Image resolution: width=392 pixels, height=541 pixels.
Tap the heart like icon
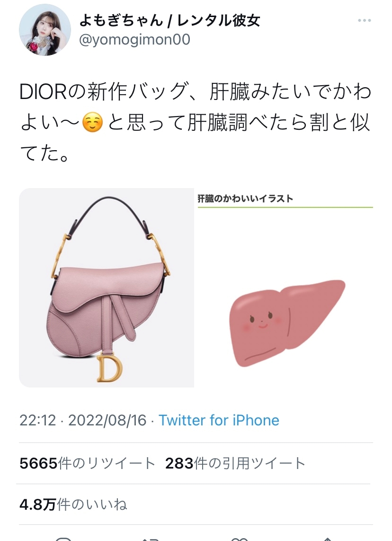click(x=239, y=539)
